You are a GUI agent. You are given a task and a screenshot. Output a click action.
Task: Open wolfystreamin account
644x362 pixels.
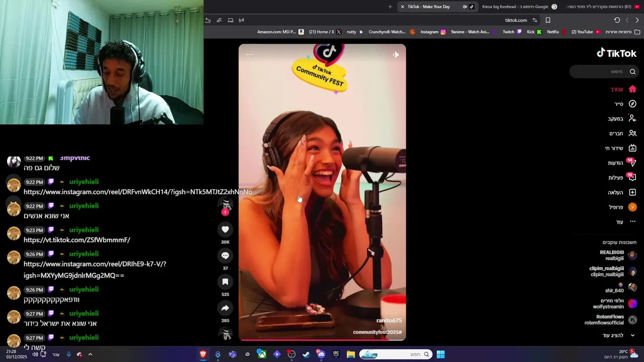pos(614,304)
